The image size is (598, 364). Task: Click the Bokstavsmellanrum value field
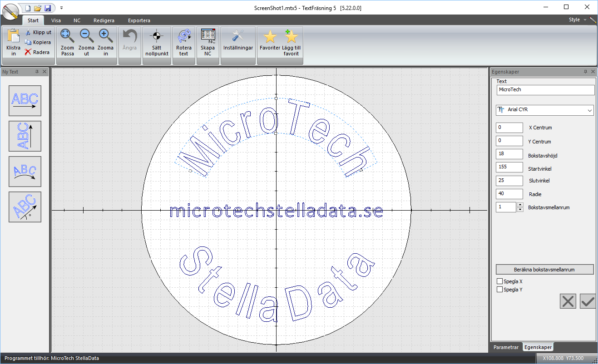506,207
